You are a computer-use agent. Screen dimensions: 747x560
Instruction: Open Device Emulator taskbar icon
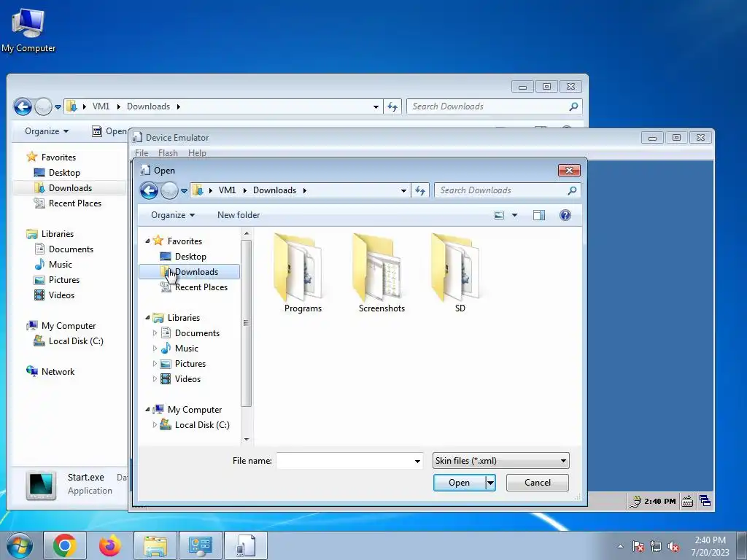(246, 545)
